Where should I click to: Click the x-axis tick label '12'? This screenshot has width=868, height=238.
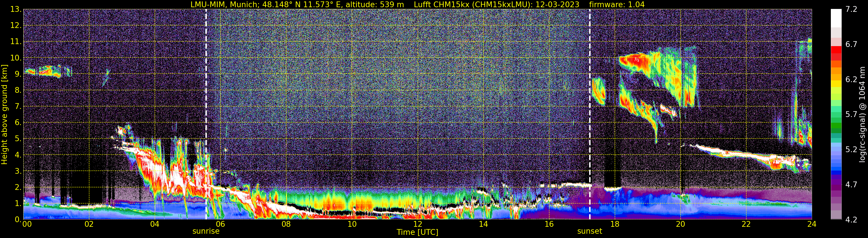tap(417, 224)
